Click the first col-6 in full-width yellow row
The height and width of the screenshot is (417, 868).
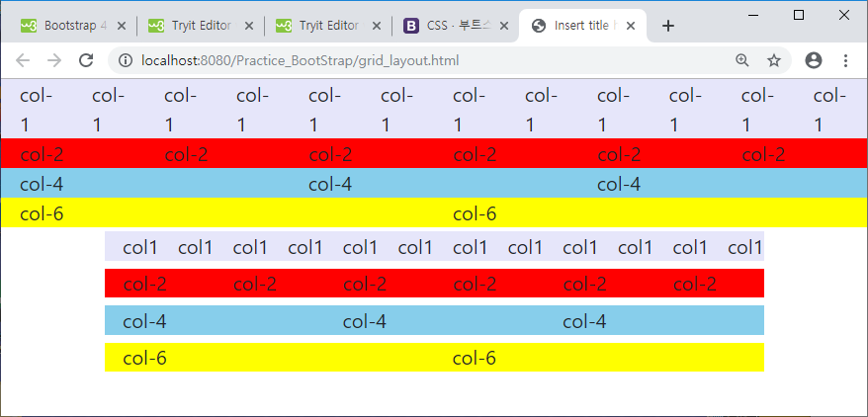[43, 213]
